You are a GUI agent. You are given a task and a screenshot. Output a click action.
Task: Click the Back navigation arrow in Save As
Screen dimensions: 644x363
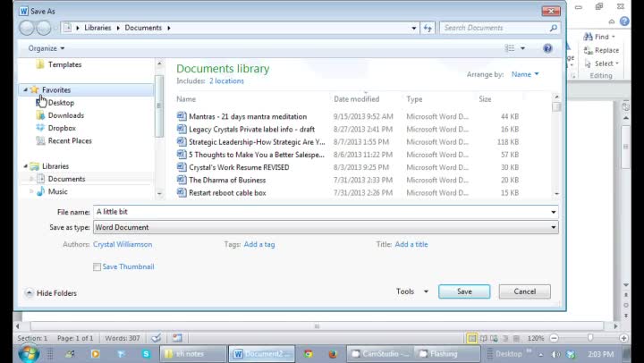(x=27, y=28)
